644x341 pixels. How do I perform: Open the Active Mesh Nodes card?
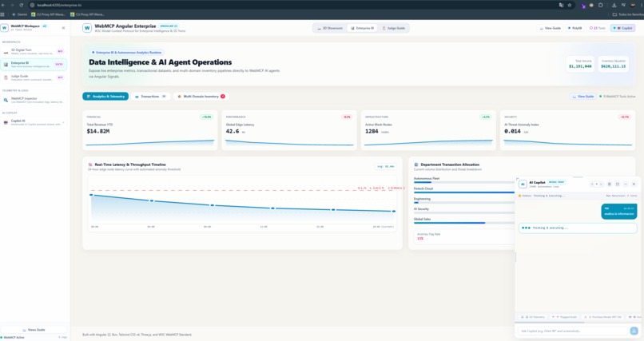(x=428, y=130)
